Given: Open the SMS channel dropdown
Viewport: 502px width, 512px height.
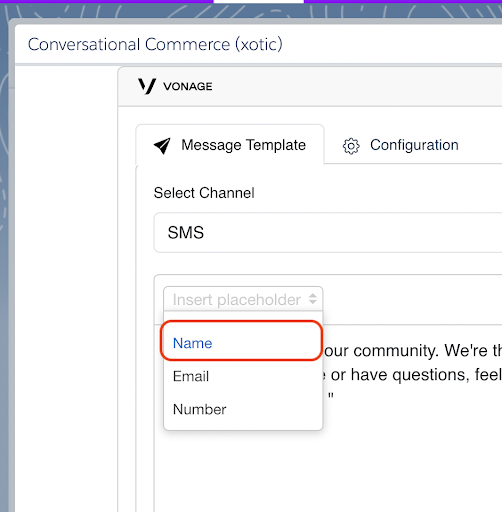Looking at the screenshot, I should tap(328, 232).
